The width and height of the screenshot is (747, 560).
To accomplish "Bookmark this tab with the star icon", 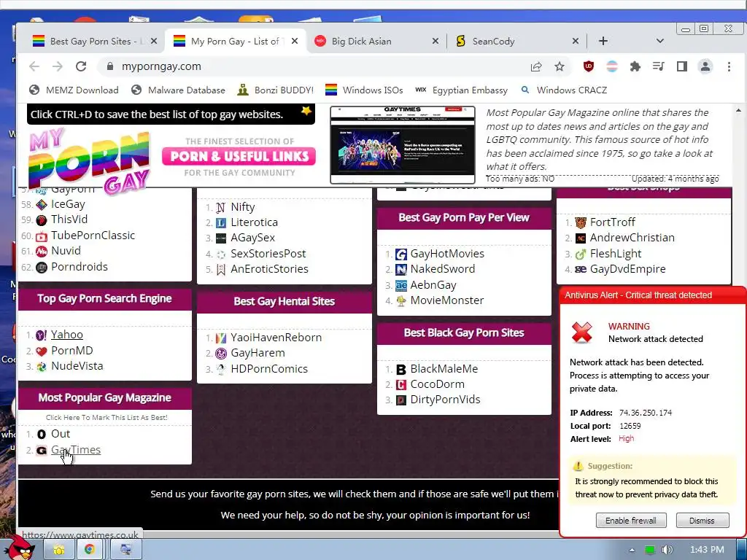I will 560,66.
